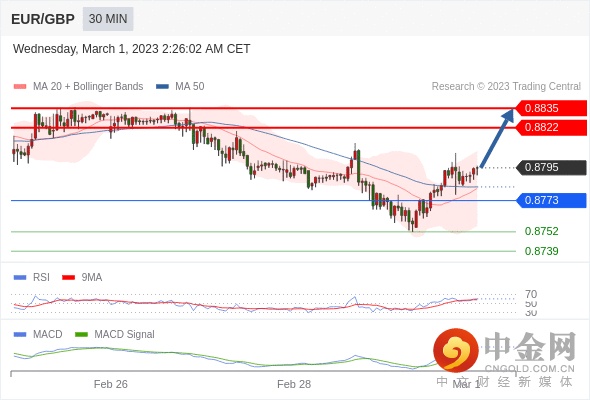
Task: Click the RSI 70 level label
Action: tap(531, 294)
